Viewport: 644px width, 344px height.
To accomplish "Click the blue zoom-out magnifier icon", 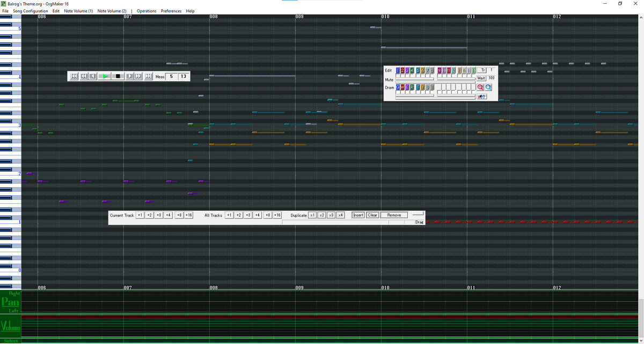I will click(x=488, y=87).
